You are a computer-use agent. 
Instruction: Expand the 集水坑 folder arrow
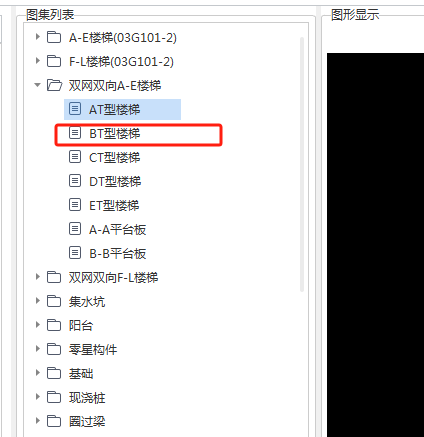click(38, 301)
